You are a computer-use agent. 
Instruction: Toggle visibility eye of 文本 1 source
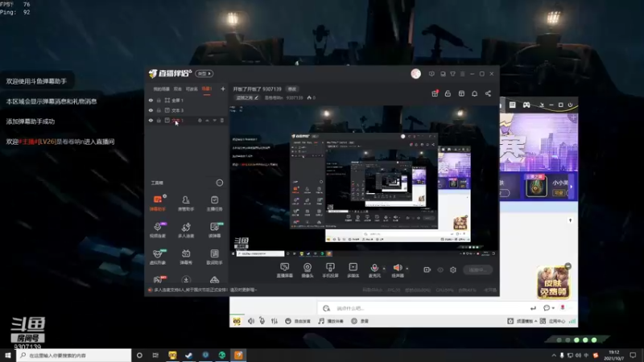click(151, 121)
